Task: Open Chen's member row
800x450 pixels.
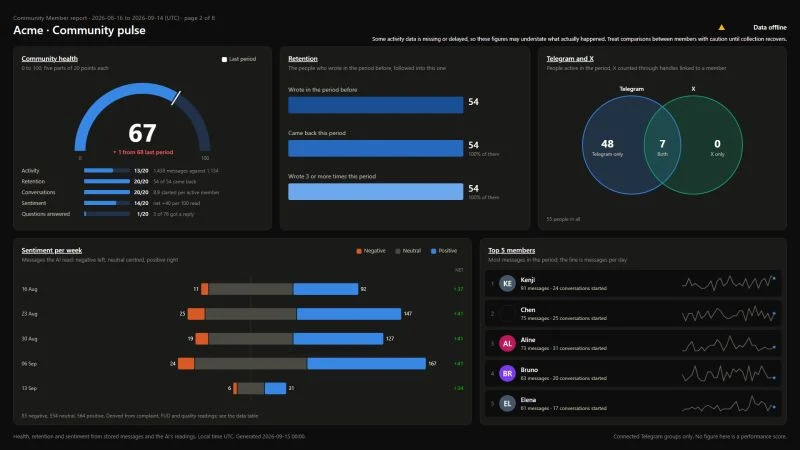Action: (633, 314)
